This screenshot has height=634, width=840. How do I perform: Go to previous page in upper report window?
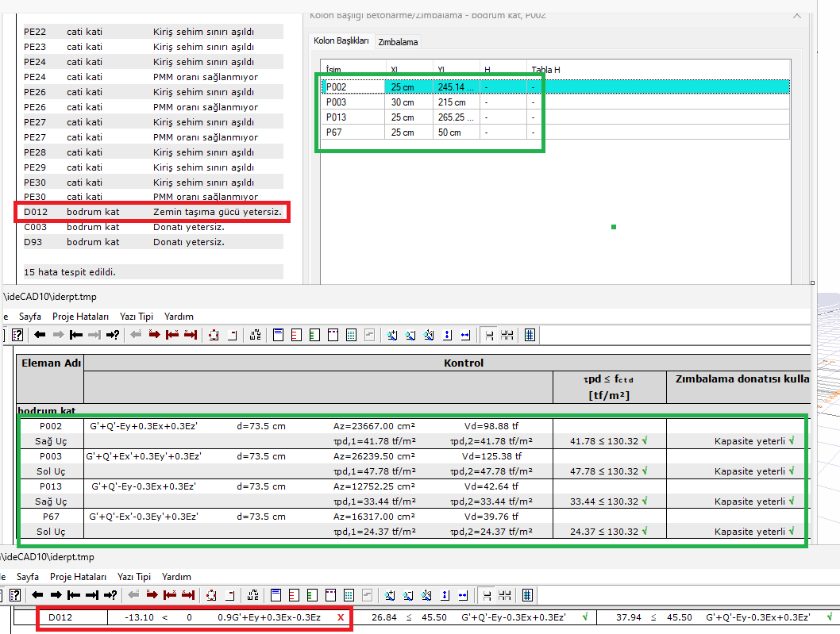coord(40,335)
